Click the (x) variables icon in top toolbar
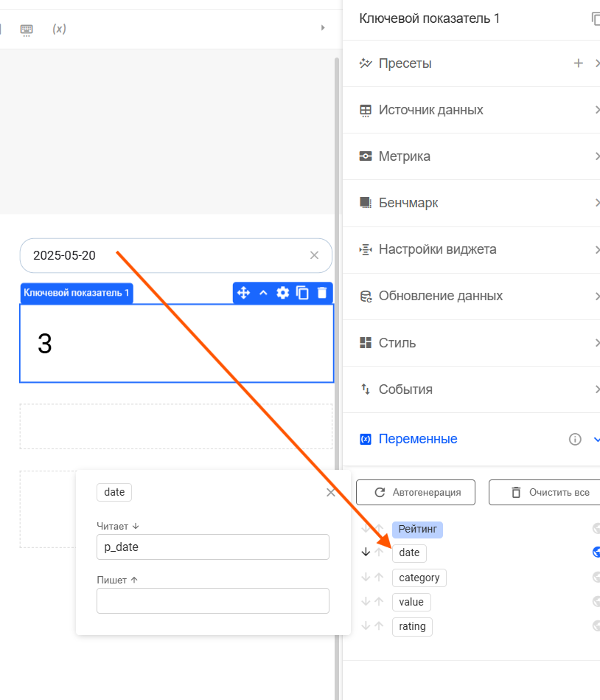This screenshot has width=600, height=700. point(59,29)
